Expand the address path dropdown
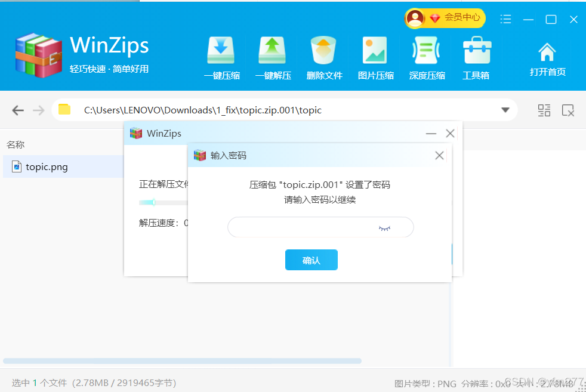Viewport: 586px width, 392px height. [x=505, y=110]
